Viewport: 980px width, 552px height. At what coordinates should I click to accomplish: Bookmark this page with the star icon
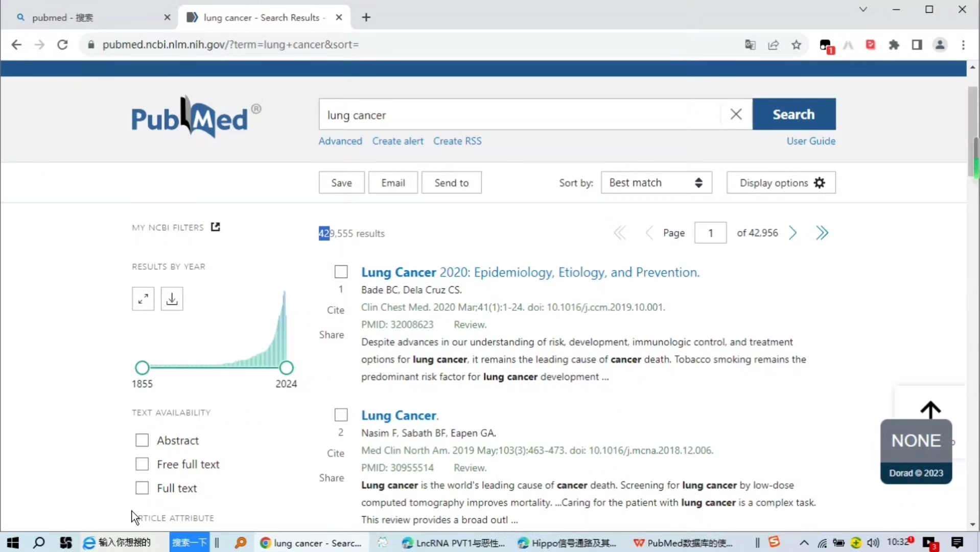796,44
